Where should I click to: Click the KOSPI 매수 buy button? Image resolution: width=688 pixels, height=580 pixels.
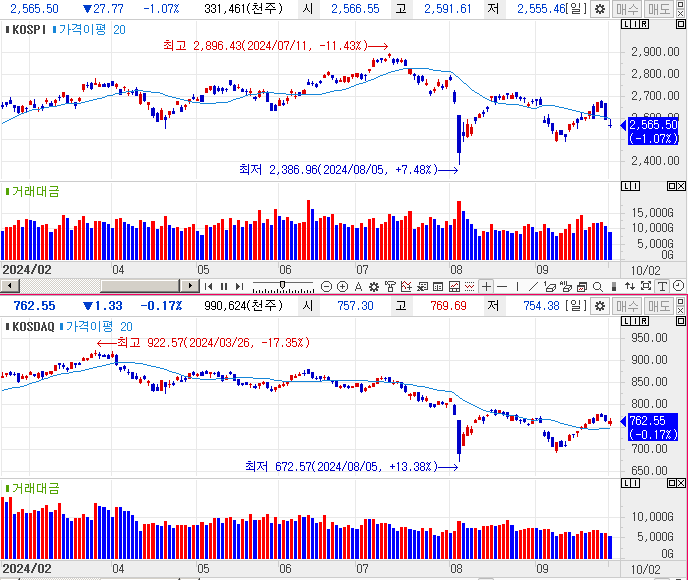(626, 9)
